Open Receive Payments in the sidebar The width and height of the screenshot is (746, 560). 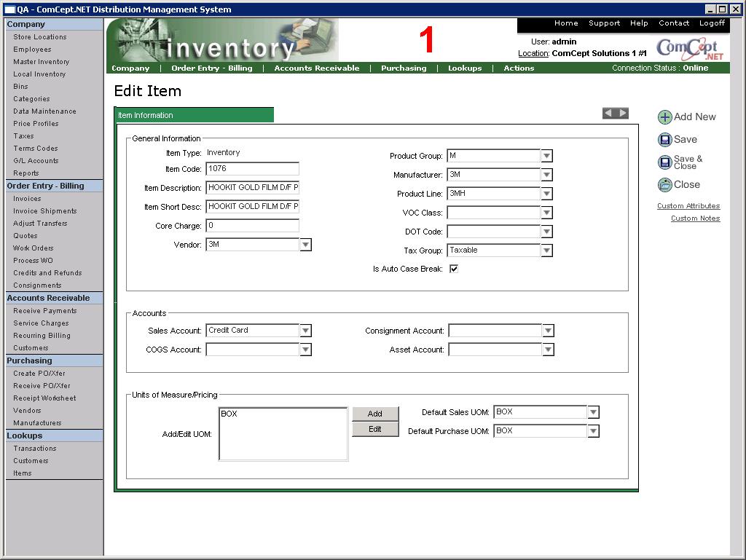coord(44,310)
